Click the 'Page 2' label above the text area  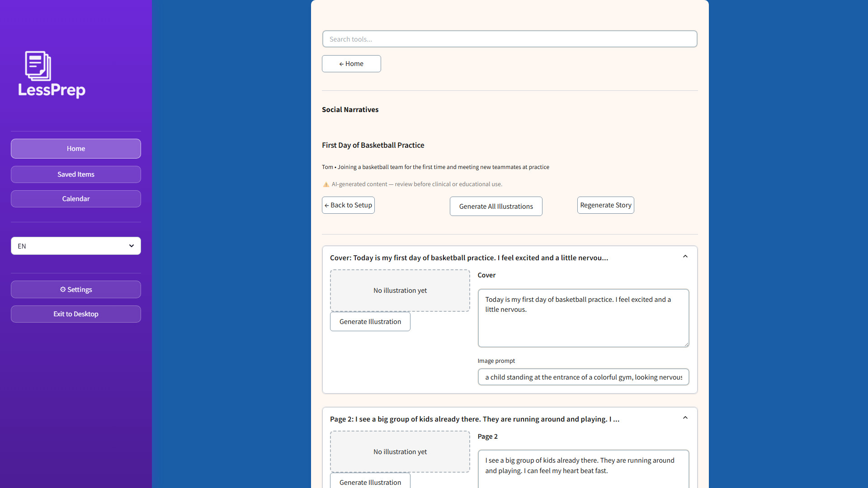(x=488, y=436)
